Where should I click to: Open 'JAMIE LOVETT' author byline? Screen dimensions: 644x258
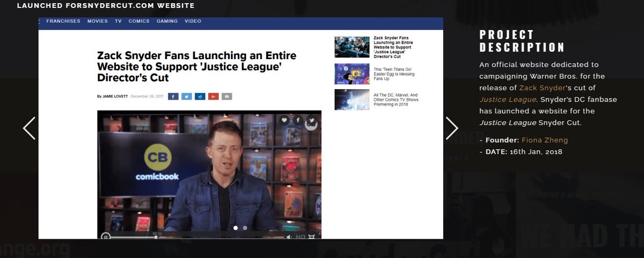click(x=116, y=97)
